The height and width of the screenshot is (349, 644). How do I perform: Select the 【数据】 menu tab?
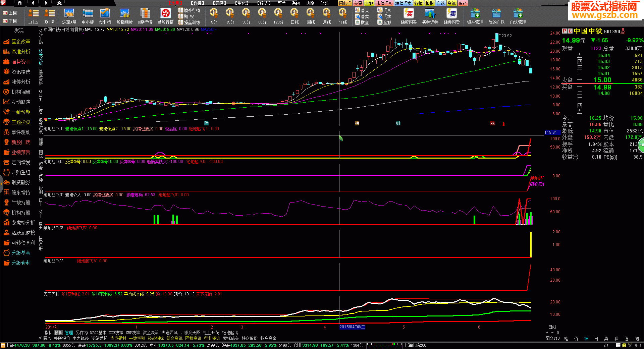(x=197, y=3)
